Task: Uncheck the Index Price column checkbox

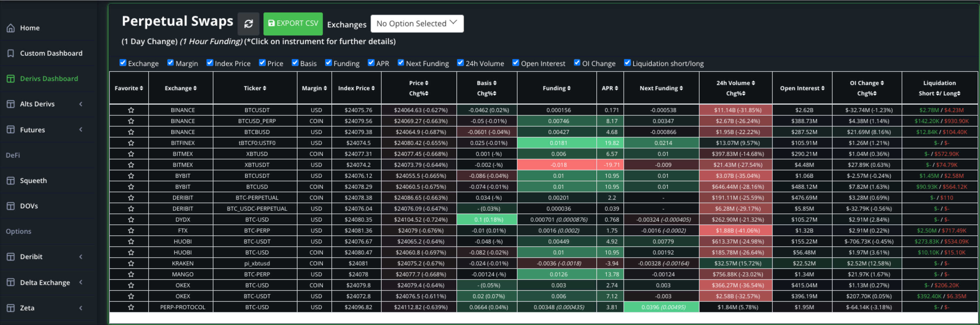Action: coord(210,63)
